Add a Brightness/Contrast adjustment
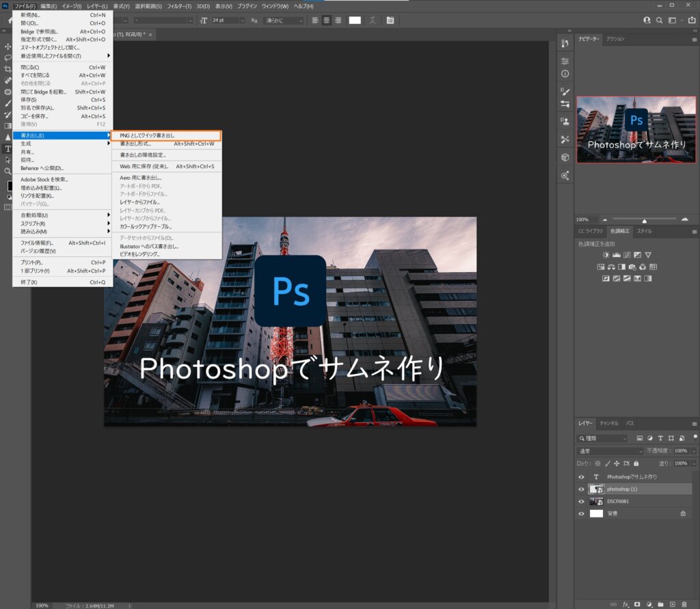The width and height of the screenshot is (700, 609). pos(606,255)
